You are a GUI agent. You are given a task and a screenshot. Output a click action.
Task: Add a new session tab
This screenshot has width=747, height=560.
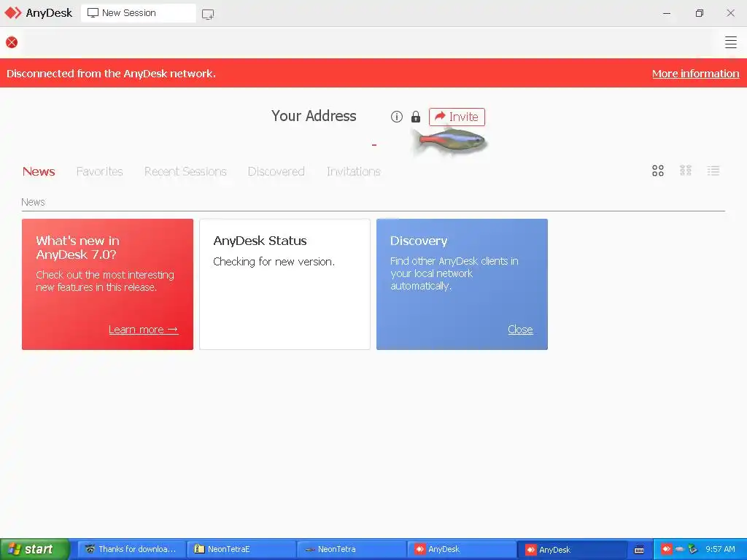[x=208, y=14]
